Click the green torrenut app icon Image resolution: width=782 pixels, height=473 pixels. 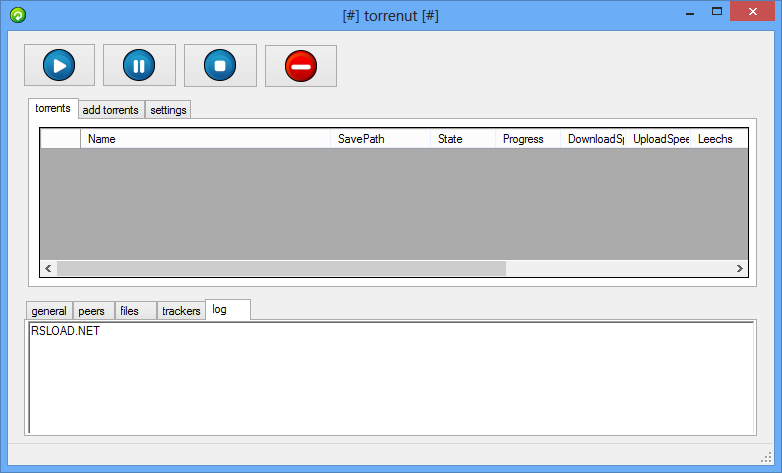tap(17, 15)
